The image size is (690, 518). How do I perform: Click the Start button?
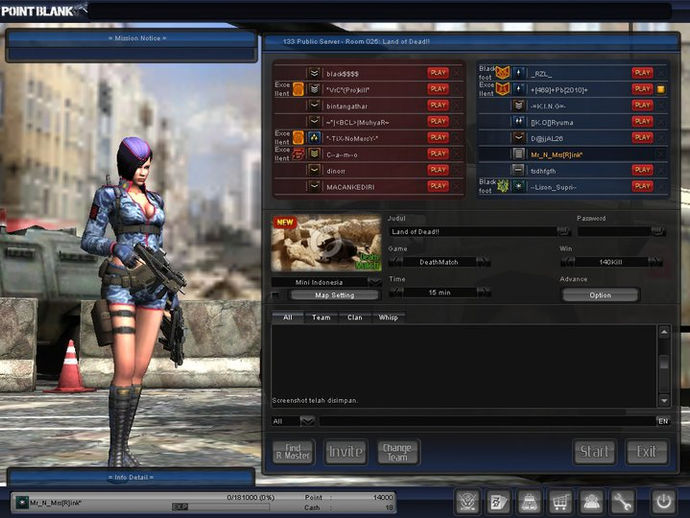click(x=595, y=452)
